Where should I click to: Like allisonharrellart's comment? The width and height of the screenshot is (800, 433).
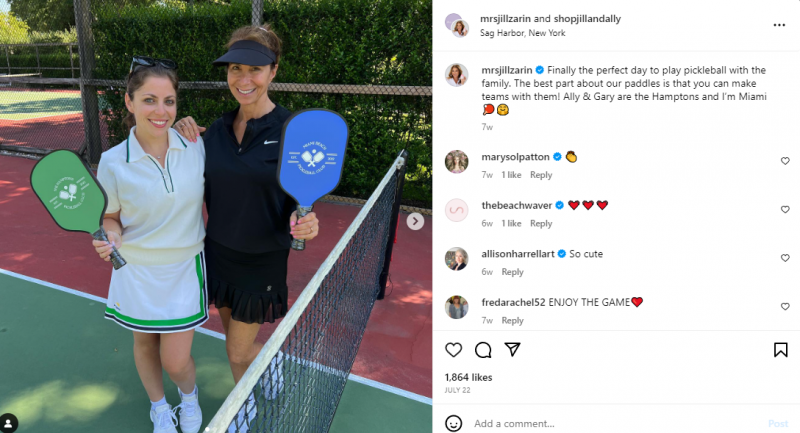785,258
